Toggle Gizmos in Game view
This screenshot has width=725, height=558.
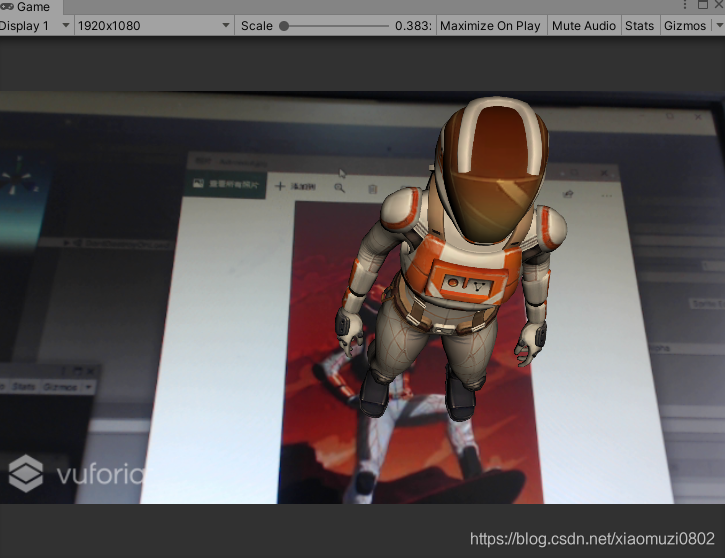click(x=685, y=26)
